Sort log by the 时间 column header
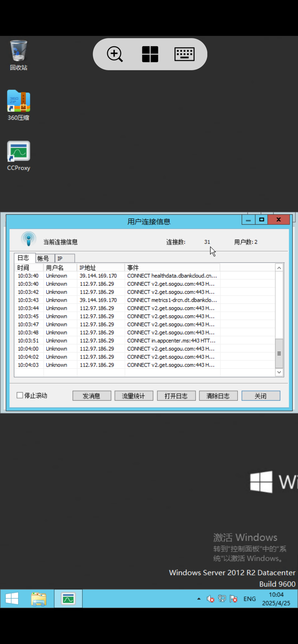Image resolution: width=298 pixels, height=644 pixels. 29,268
